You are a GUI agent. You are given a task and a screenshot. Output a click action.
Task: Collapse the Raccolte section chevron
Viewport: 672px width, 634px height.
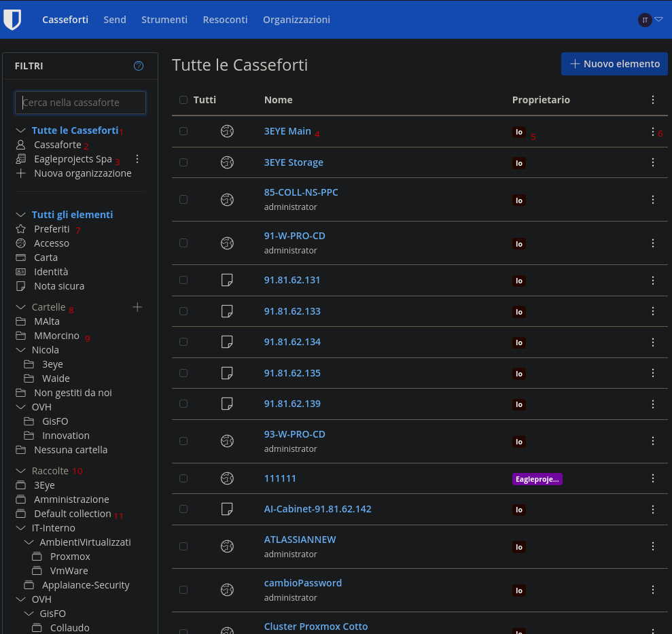(x=20, y=471)
